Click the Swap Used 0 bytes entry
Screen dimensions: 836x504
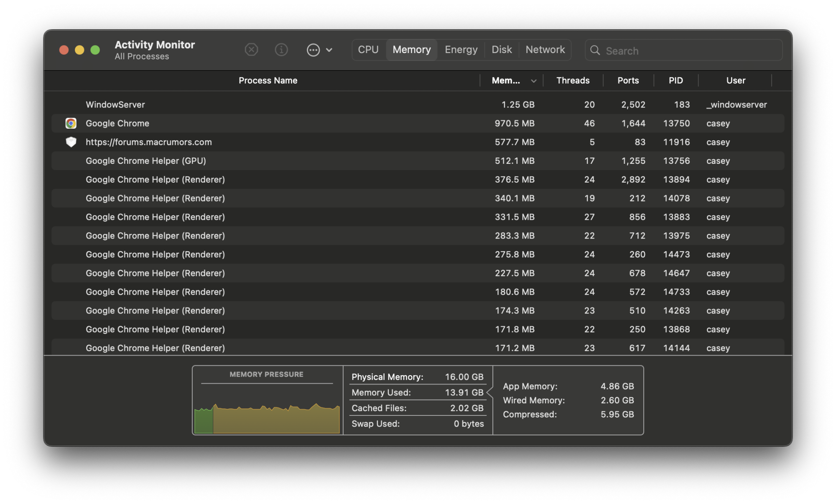pos(418,424)
